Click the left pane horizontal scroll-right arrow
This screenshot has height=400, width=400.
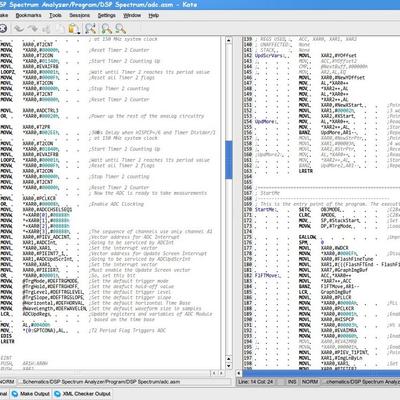220,373
